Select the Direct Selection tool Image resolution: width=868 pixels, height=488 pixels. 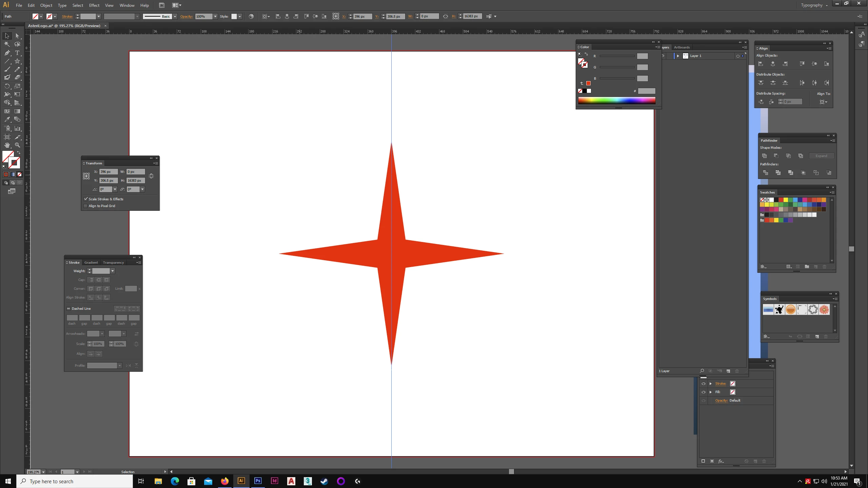point(17,36)
